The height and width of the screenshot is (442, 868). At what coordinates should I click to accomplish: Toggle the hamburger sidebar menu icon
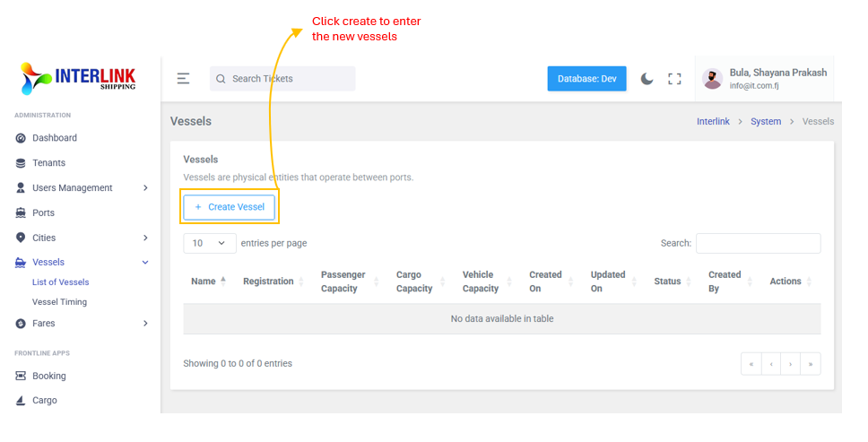[183, 79]
